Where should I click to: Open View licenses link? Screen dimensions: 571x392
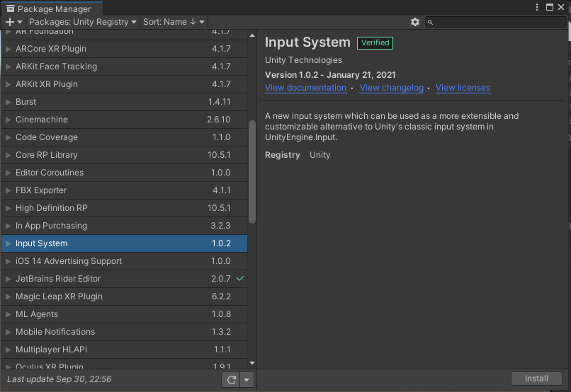[x=463, y=88]
